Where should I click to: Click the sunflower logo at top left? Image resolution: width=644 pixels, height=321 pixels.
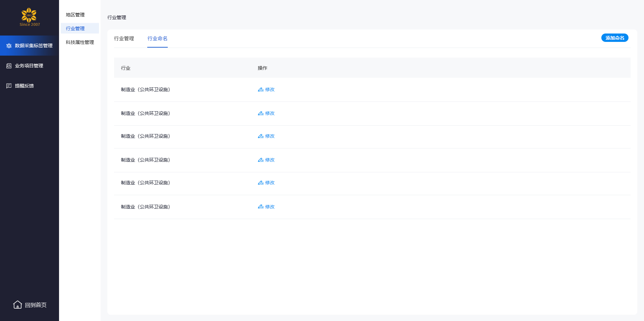click(29, 15)
